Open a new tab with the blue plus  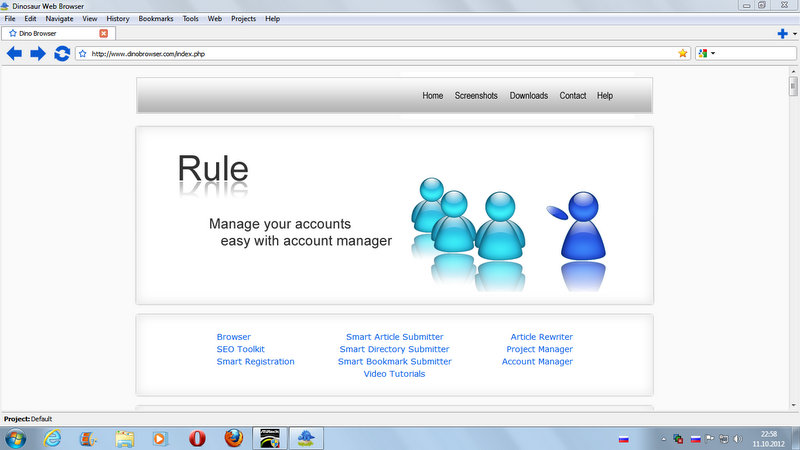tap(782, 34)
